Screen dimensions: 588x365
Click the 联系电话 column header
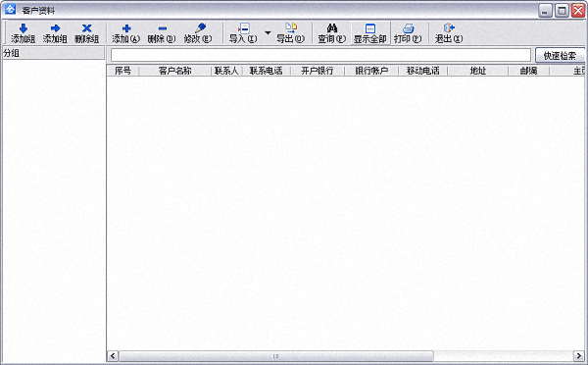click(267, 71)
